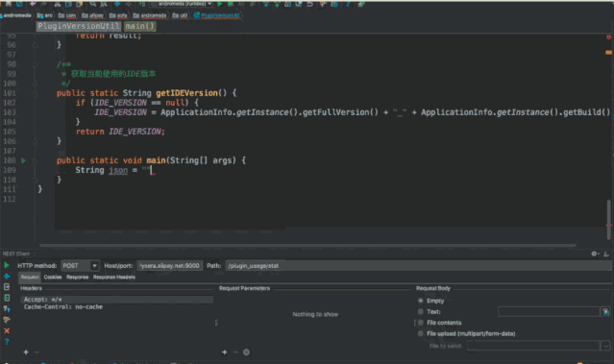The width and height of the screenshot is (614, 364).
Task: Select the Text request body option
Action: tap(421, 311)
